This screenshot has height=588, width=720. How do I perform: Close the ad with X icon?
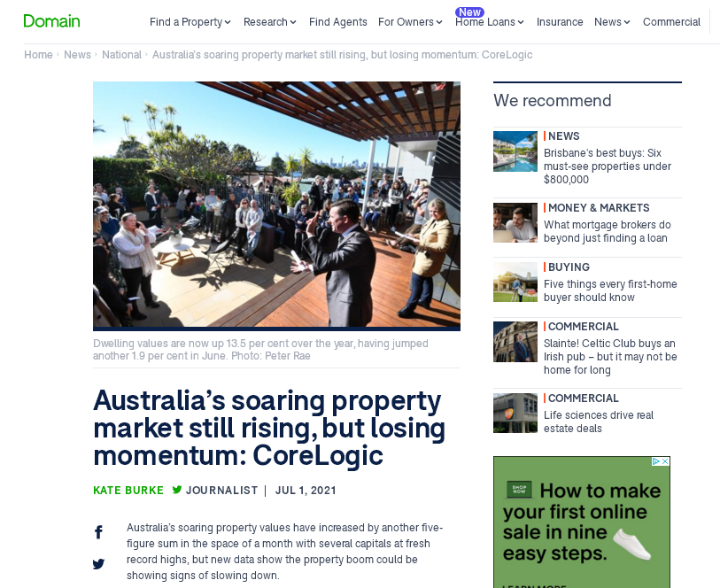(x=665, y=461)
